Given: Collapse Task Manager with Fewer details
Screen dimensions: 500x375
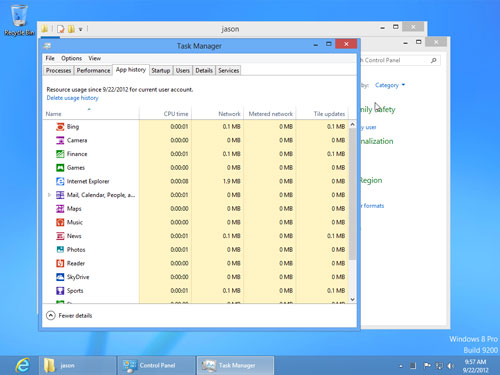Looking at the screenshot, I should coord(69,315).
